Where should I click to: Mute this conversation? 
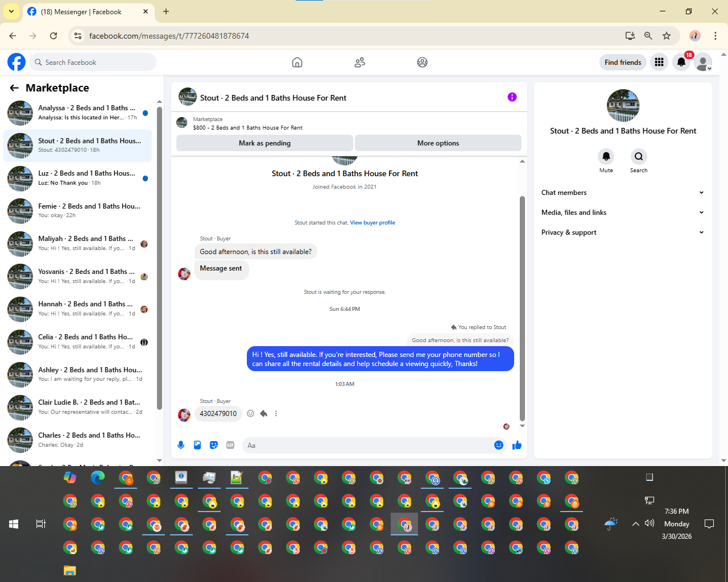coord(606,156)
